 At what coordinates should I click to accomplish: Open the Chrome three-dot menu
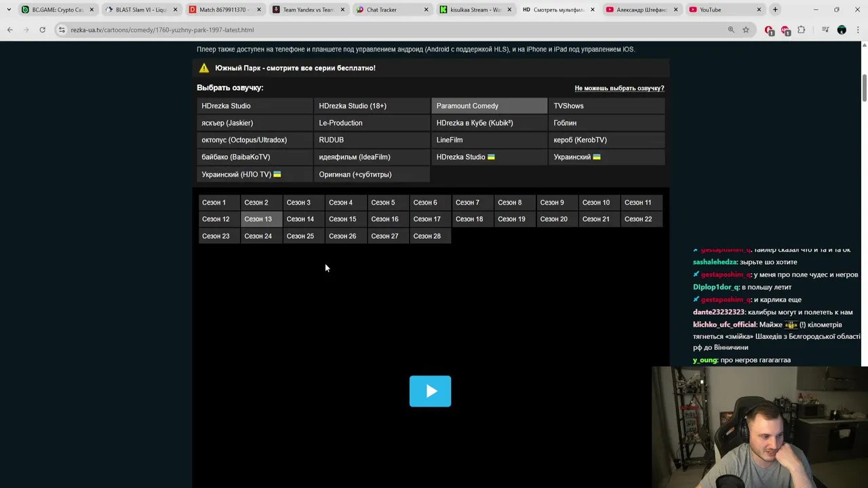pyautogui.click(x=858, y=30)
